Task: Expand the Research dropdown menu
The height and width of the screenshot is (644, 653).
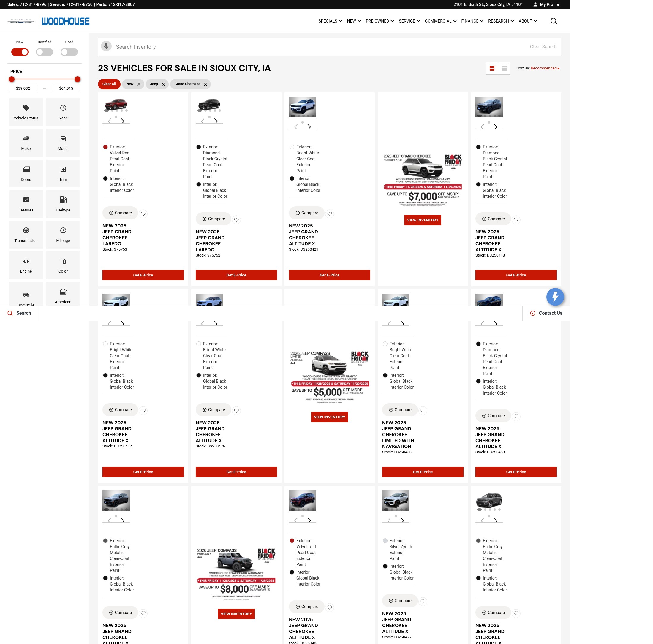Action: tap(501, 21)
